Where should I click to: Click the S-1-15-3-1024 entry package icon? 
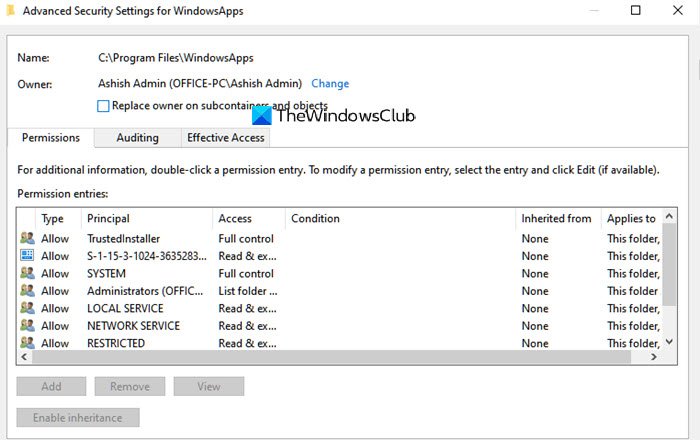tap(27, 255)
